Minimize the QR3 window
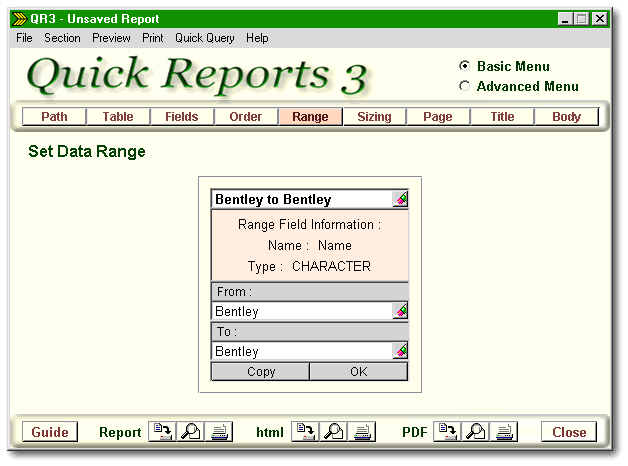 click(565, 19)
